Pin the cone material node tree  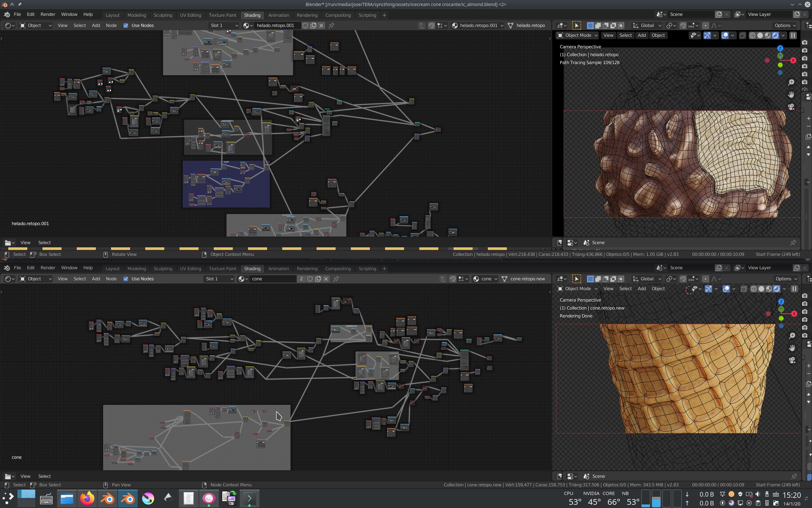click(336, 279)
